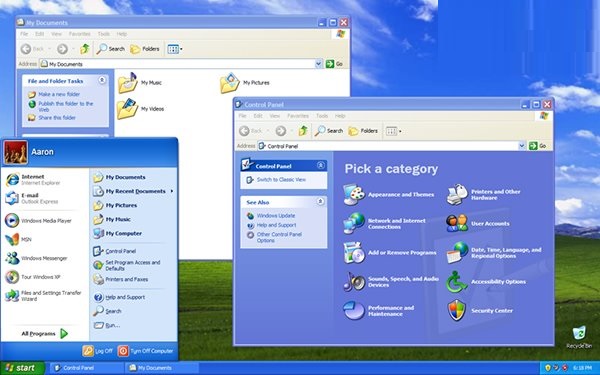
Task: Open My Music folder icon in My Documents
Action: point(127,83)
